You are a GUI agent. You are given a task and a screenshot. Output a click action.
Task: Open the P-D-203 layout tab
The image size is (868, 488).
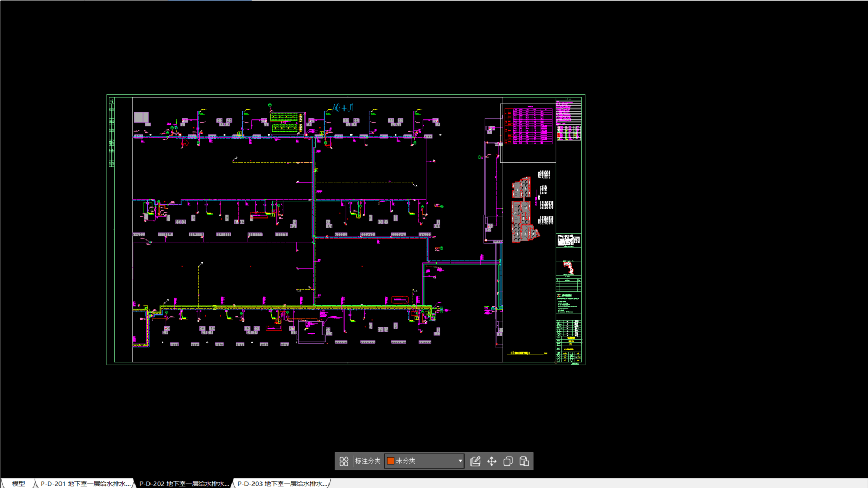tap(282, 484)
